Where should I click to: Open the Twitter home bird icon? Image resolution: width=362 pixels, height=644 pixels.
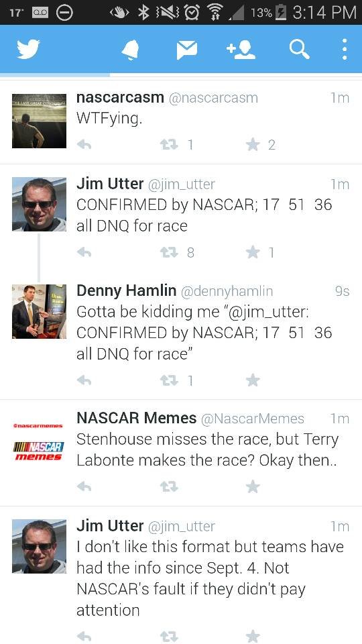click(x=28, y=49)
